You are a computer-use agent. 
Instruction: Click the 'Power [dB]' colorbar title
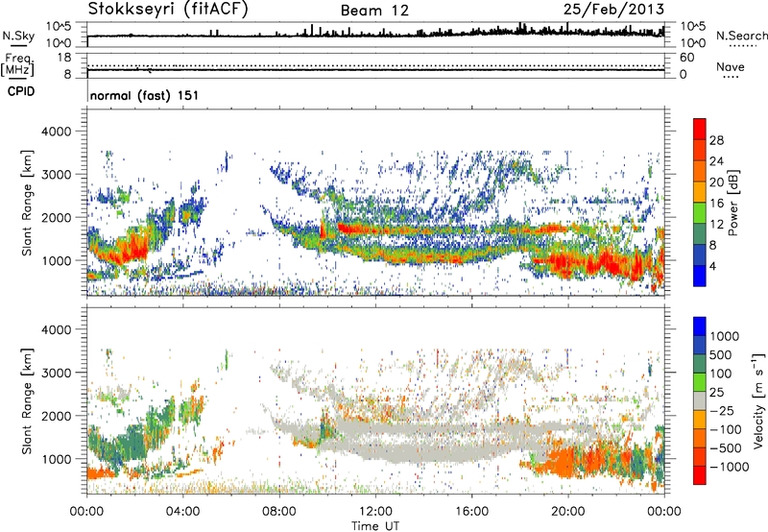click(733, 203)
